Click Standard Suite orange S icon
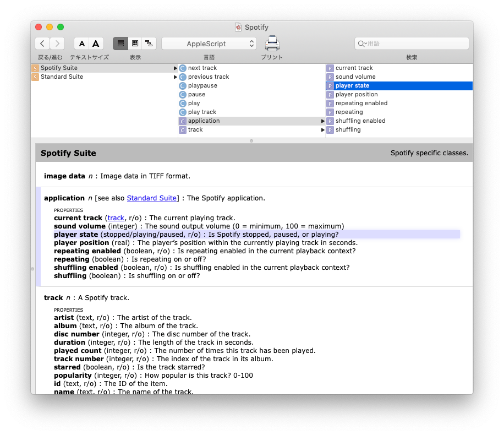 pyautogui.click(x=35, y=77)
